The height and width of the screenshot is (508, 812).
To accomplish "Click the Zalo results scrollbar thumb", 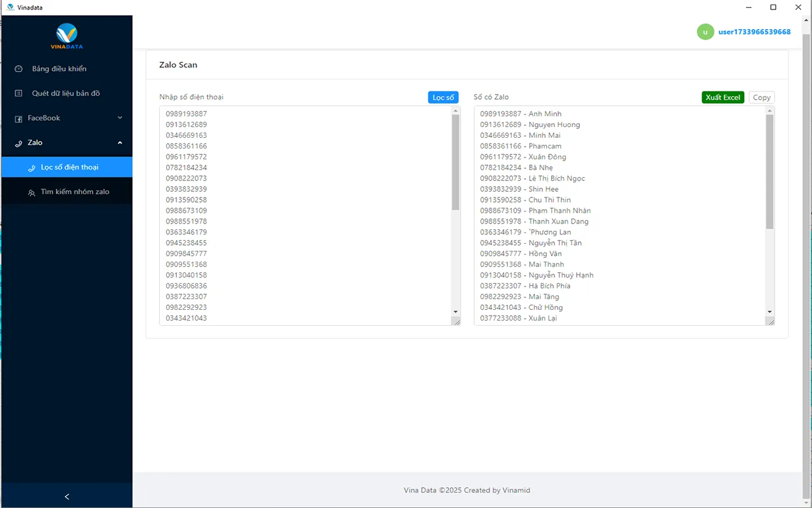I will [769, 171].
